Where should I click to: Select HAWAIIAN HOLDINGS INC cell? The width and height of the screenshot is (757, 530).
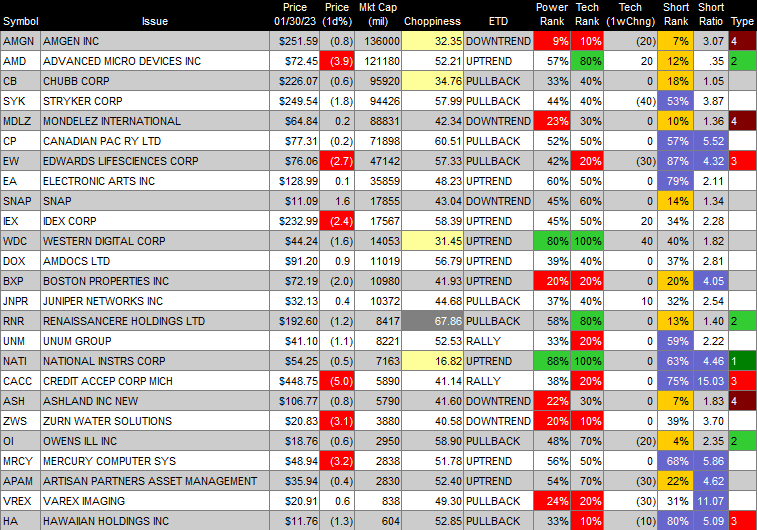tap(155, 522)
